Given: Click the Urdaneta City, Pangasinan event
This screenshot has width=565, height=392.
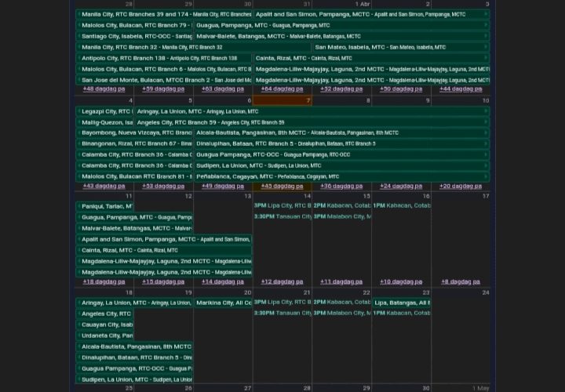Looking at the screenshot, I should 105,336.
